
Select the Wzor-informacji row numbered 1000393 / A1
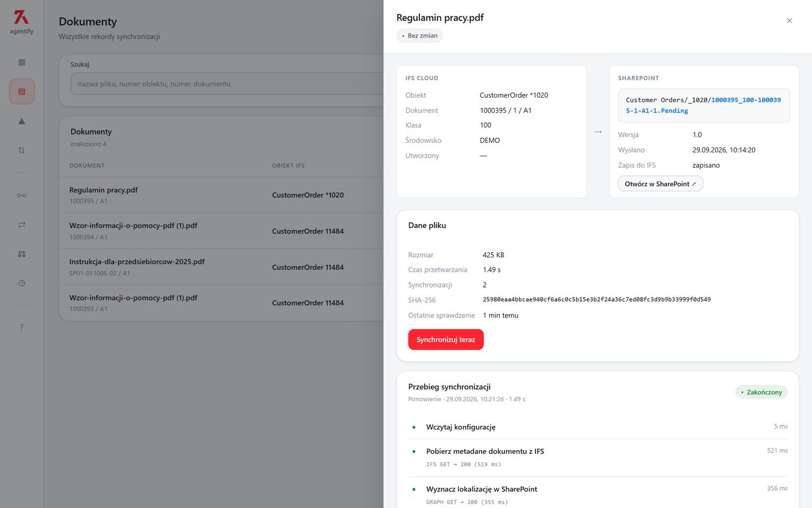pos(221,303)
